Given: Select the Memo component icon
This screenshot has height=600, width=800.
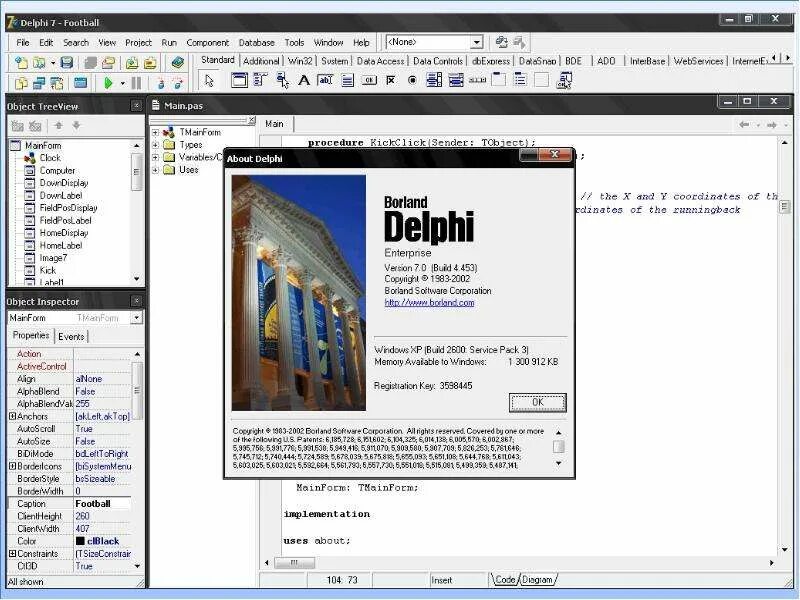Looking at the screenshot, I should click(x=347, y=80).
